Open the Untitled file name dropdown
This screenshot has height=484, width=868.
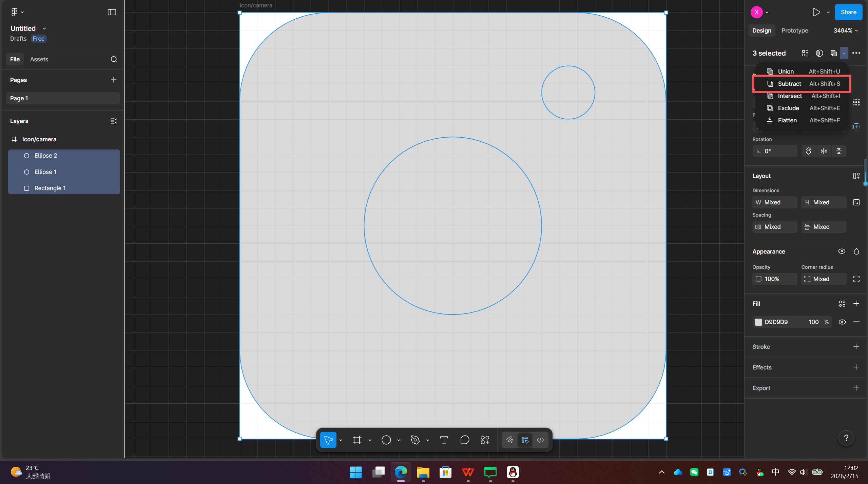pos(44,29)
